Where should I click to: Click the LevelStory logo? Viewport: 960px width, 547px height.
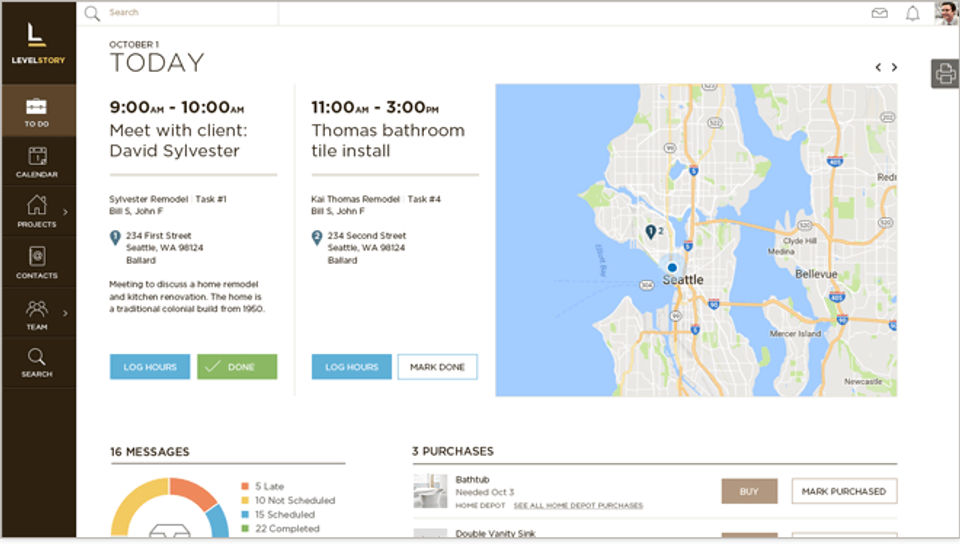click(37, 43)
